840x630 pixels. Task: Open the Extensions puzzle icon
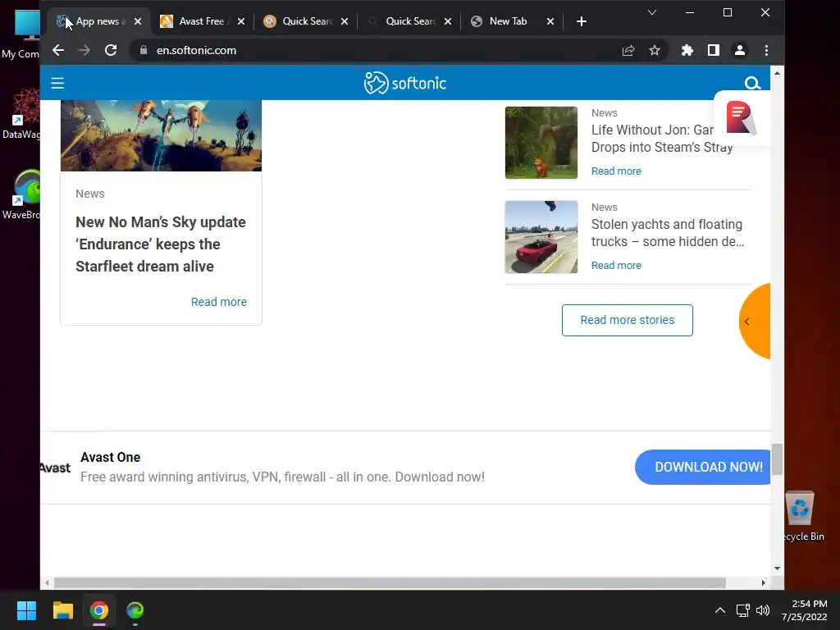coord(687,50)
